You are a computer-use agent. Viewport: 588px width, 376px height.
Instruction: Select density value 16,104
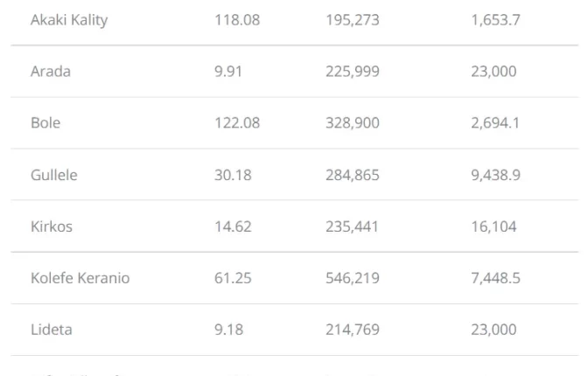[493, 226]
